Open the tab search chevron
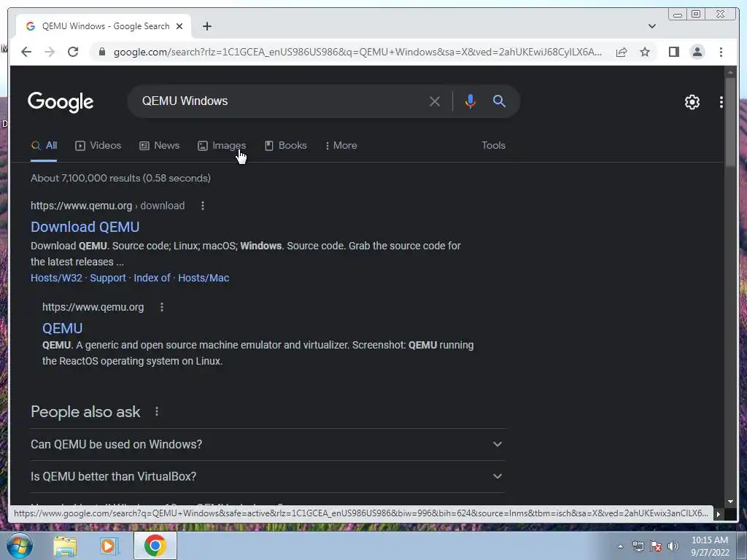Image resolution: width=747 pixels, height=560 pixels. pos(652,26)
